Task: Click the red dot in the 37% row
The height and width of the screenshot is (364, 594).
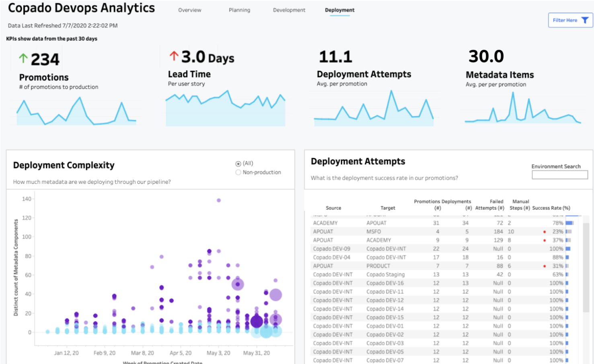Action: (x=545, y=241)
